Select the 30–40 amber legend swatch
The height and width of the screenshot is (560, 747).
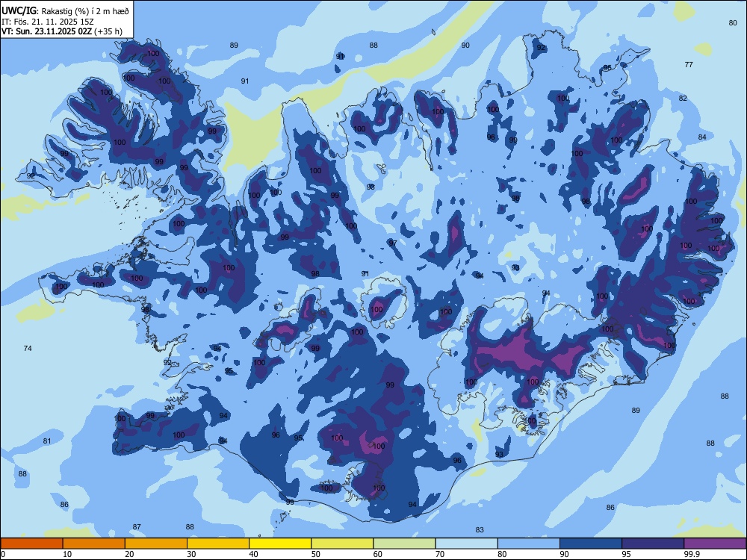click(x=218, y=544)
